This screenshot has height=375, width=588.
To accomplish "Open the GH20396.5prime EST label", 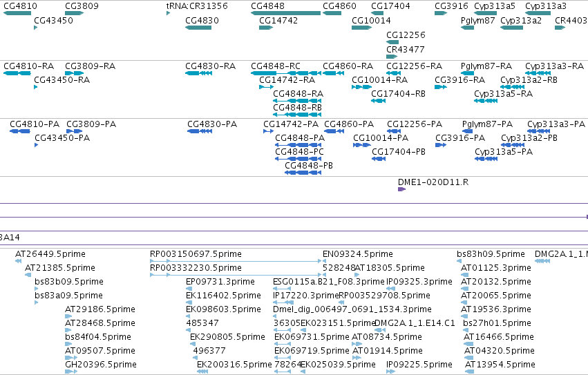I will point(100,365).
